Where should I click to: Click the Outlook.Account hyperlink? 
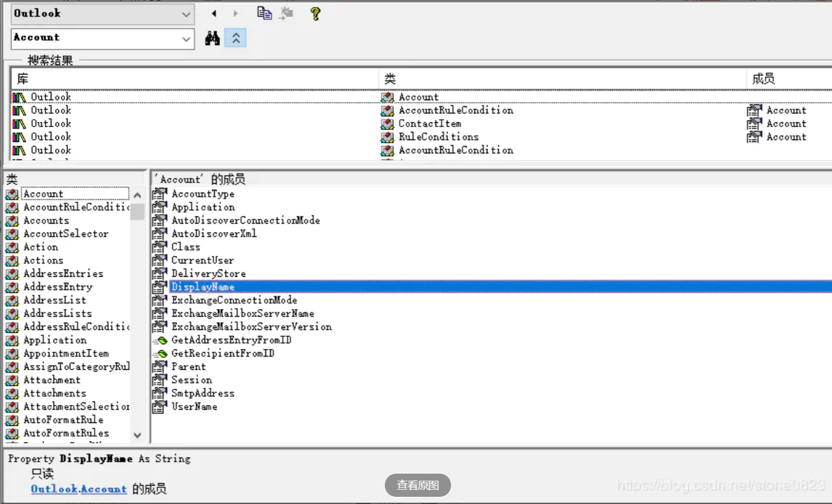78,488
